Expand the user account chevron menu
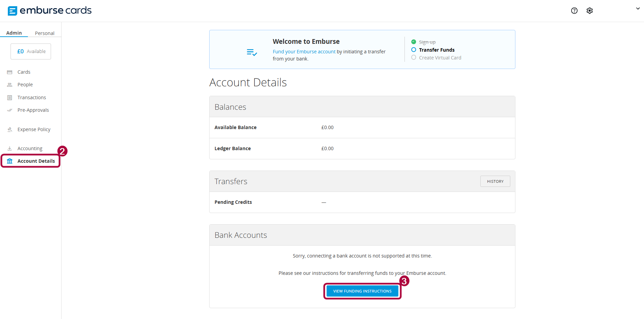 (638, 8)
